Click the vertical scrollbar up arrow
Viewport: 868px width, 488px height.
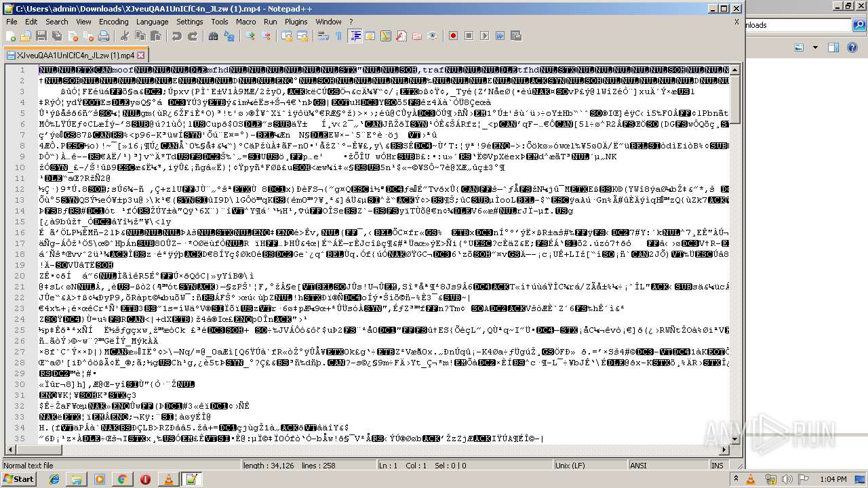734,70
